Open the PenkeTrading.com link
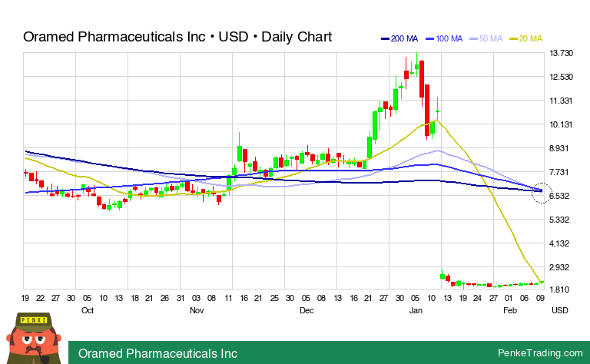 tap(540, 353)
